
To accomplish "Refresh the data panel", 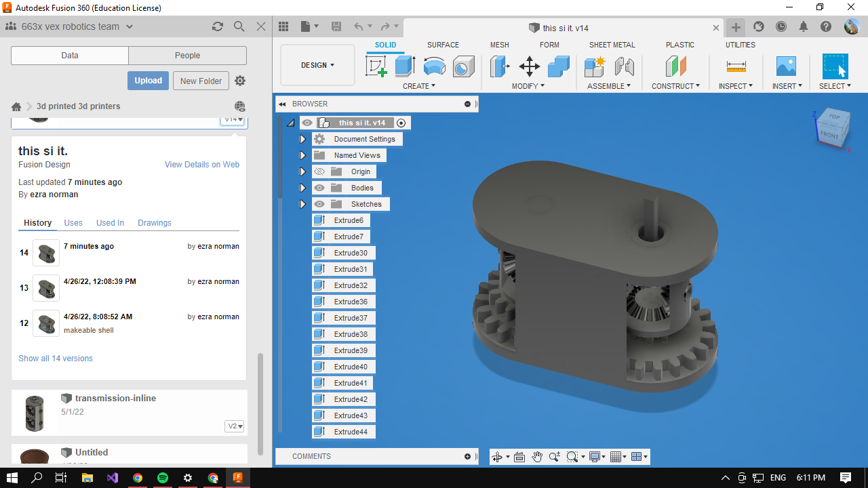I will coord(217,26).
